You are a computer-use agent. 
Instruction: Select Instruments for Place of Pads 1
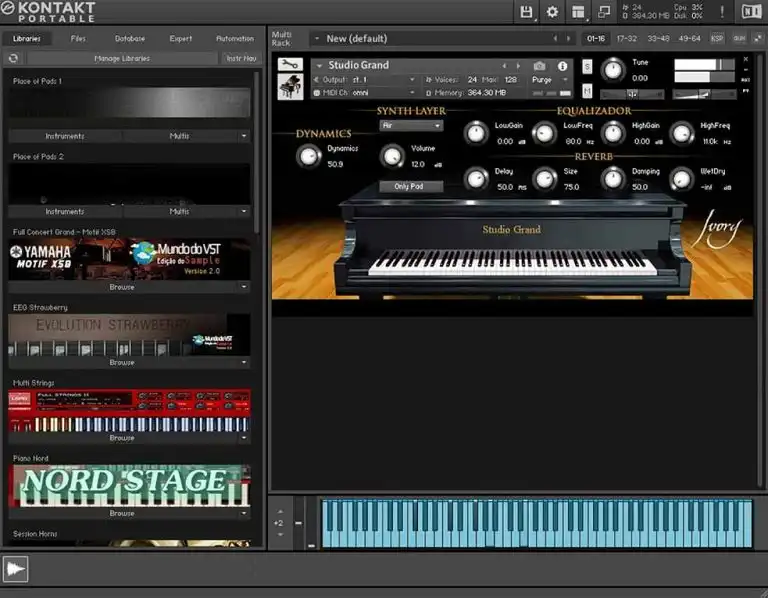point(65,136)
